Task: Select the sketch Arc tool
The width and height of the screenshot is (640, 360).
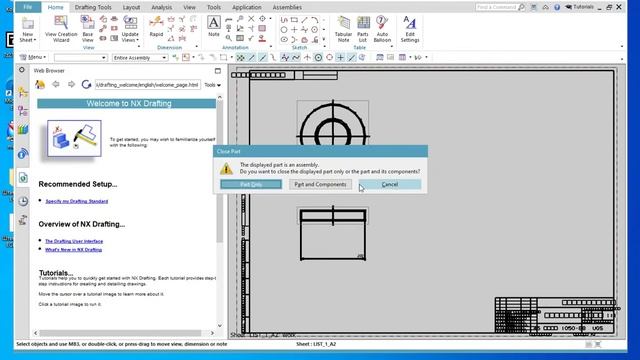Action: (x=315, y=20)
